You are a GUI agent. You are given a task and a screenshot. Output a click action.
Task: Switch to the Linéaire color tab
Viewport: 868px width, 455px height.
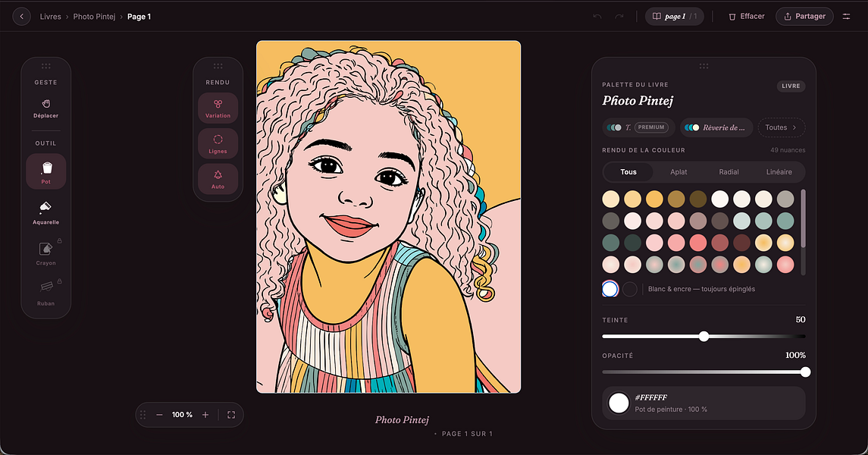(x=779, y=172)
